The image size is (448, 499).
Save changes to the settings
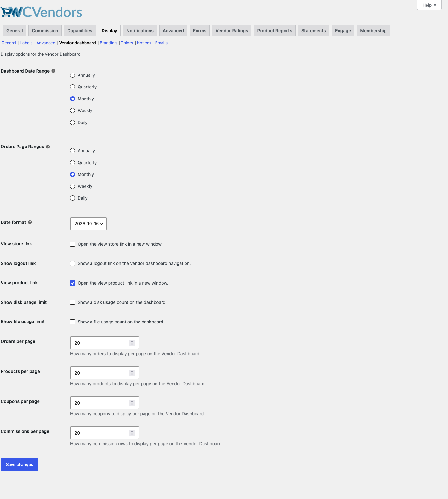click(x=20, y=464)
